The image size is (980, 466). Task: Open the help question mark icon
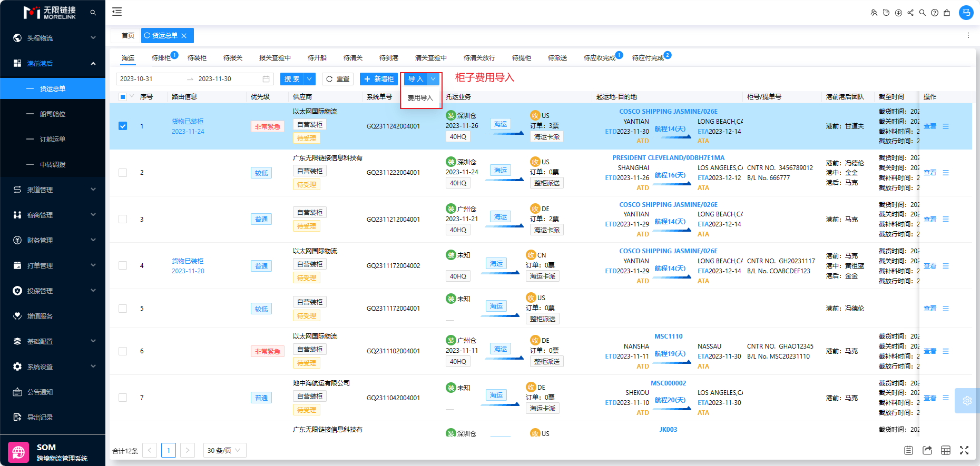(935, 13)
